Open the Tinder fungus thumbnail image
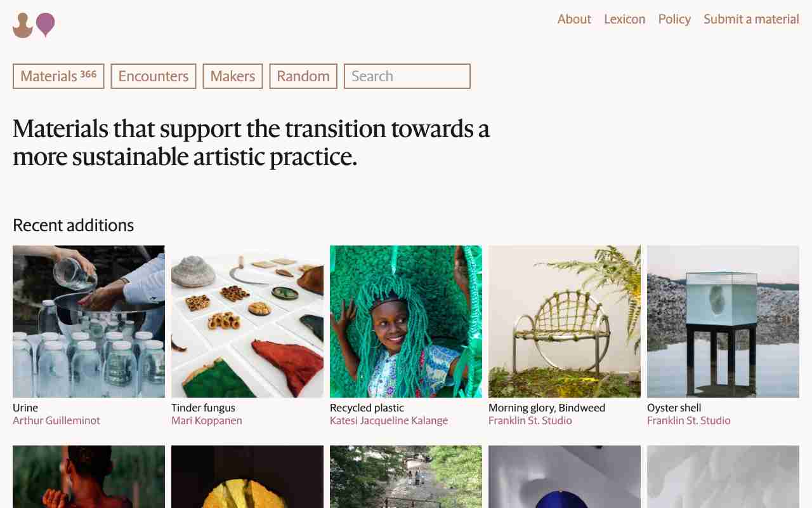 click(247, 321)
